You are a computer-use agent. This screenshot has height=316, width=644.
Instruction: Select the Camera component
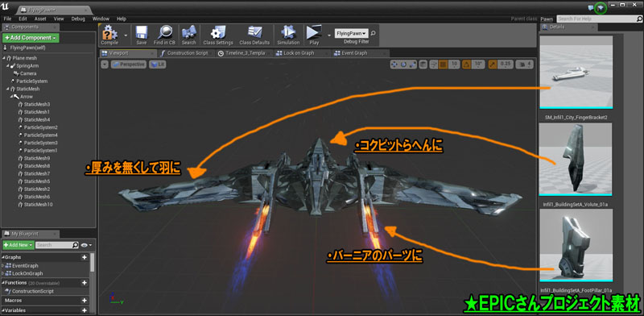28,73
